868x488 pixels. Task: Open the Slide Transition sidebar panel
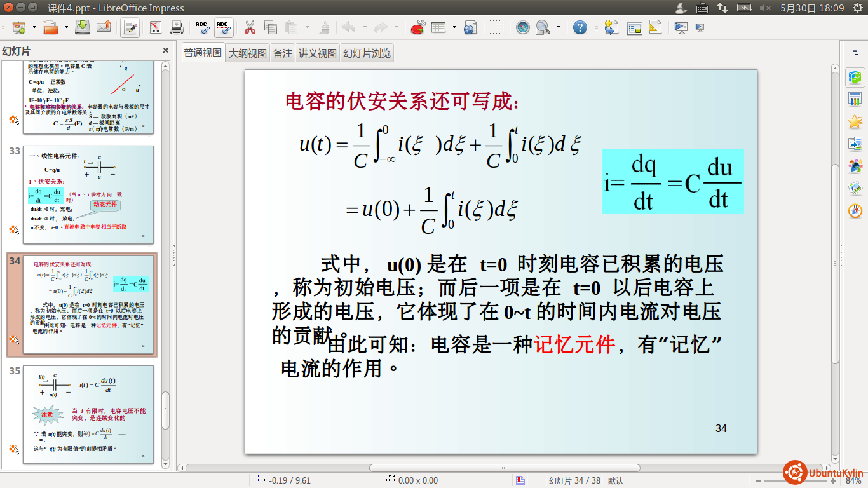[x=855, y=144]
